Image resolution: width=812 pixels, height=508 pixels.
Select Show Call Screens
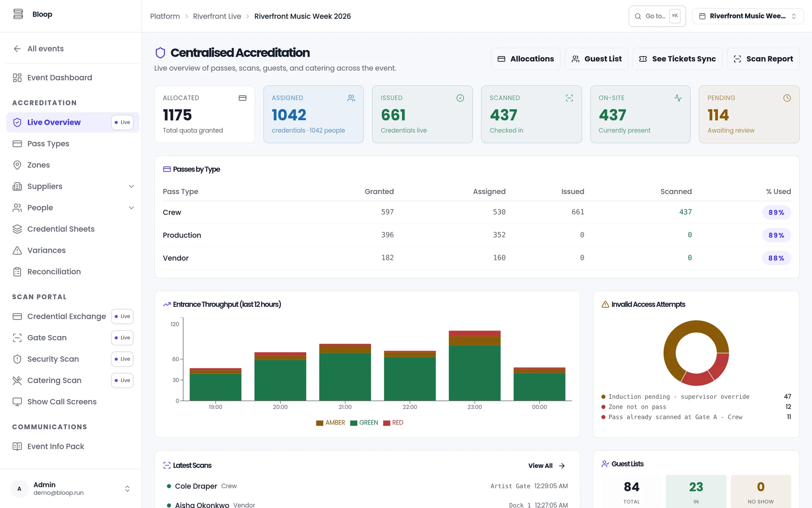[x=73, y=402]
